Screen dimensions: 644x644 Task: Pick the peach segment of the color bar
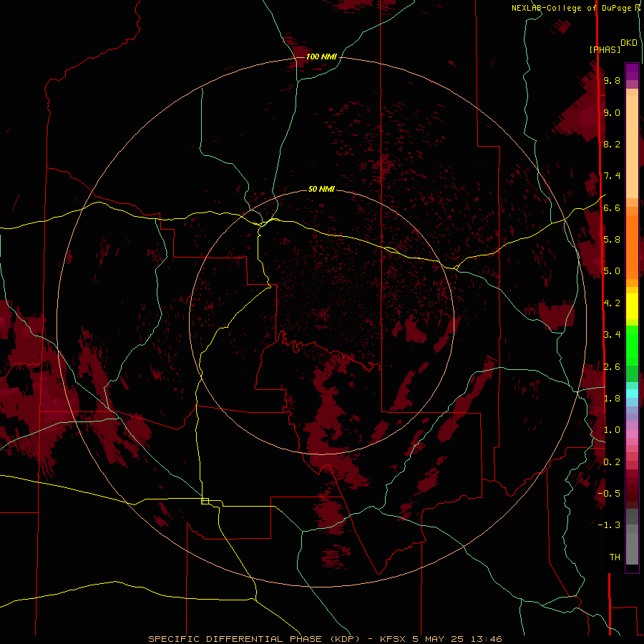632,147
